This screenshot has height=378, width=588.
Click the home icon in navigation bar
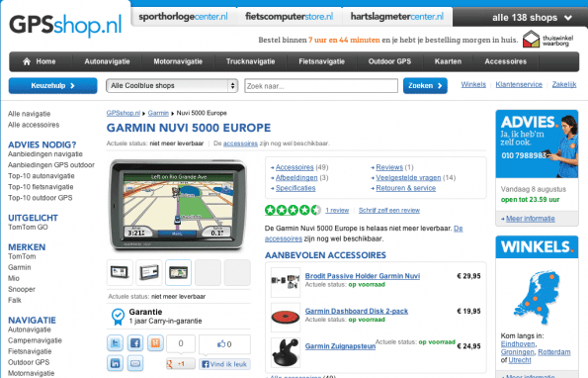pos(27,61)
